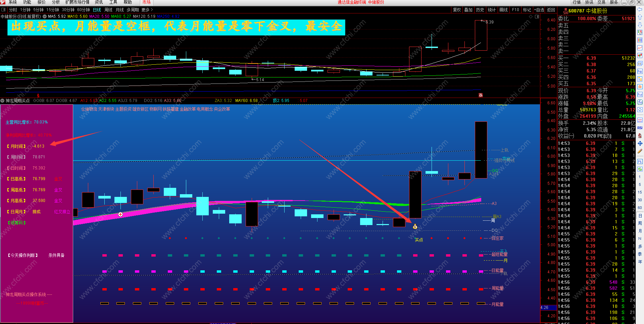
Task: Click the RSI indicator icon
Action: [640, 128]
